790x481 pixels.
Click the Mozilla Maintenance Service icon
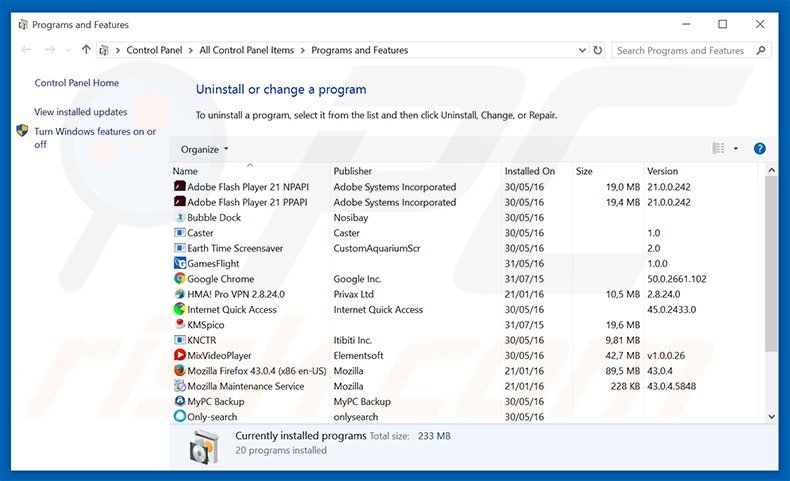[x=179, y=386]
